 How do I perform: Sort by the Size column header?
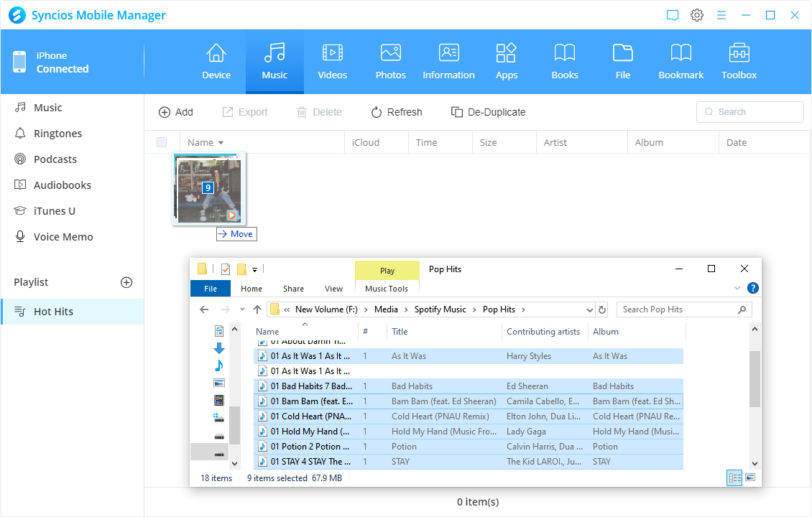(504, 142)
